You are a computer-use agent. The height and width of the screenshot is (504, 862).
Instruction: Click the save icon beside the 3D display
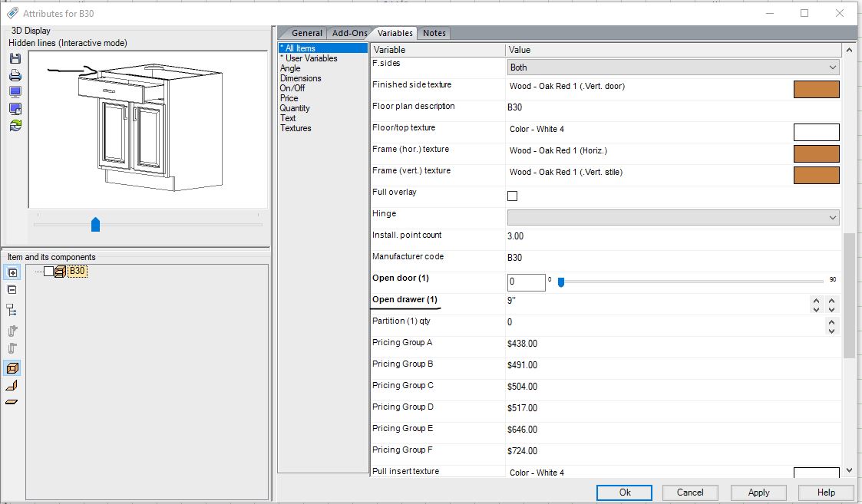(15, 58)
